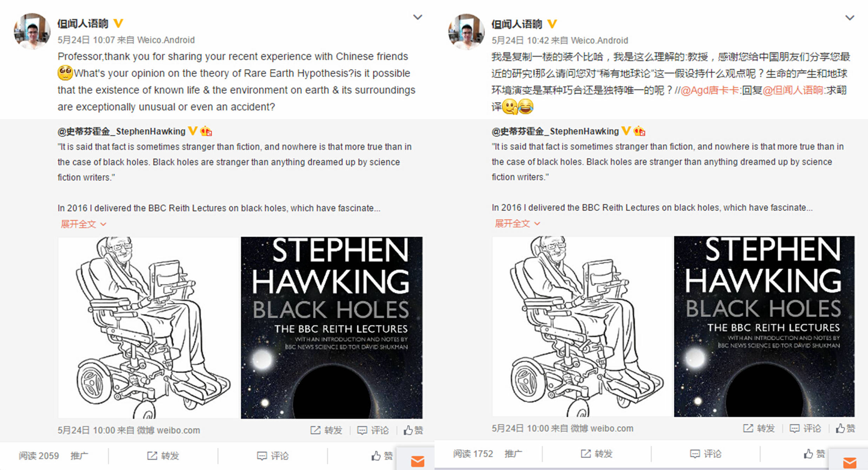The height and width of the screenshot is (470, 868).
Task: Like the left post via bottom thumbs-up
Action: (x=382, y=456)
